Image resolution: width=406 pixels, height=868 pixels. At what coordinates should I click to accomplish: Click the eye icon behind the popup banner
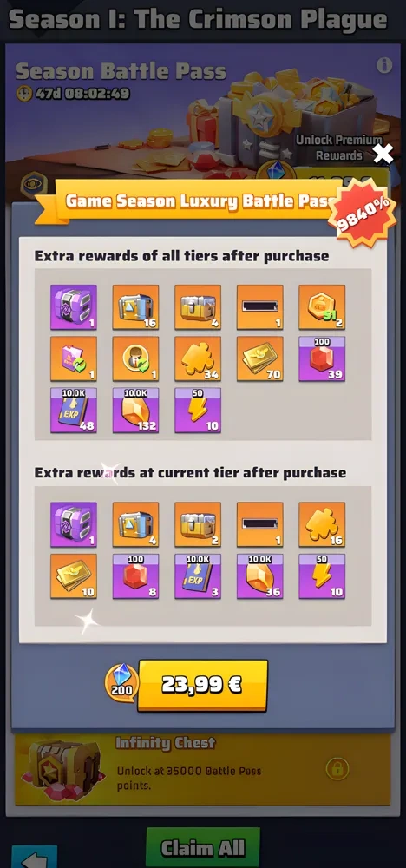coord(34,185)
